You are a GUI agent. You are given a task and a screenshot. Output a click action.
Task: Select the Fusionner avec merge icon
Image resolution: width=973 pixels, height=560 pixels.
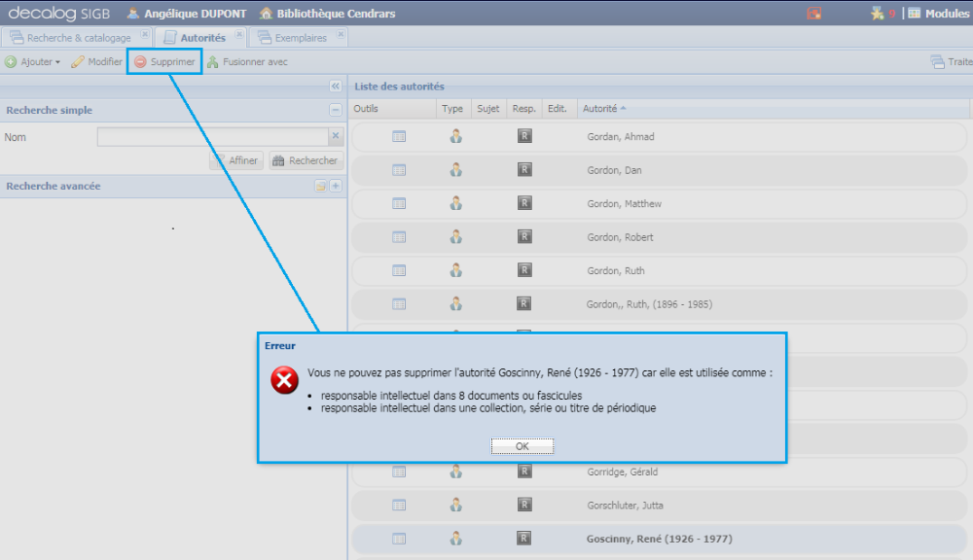click(x=213, y=61)
